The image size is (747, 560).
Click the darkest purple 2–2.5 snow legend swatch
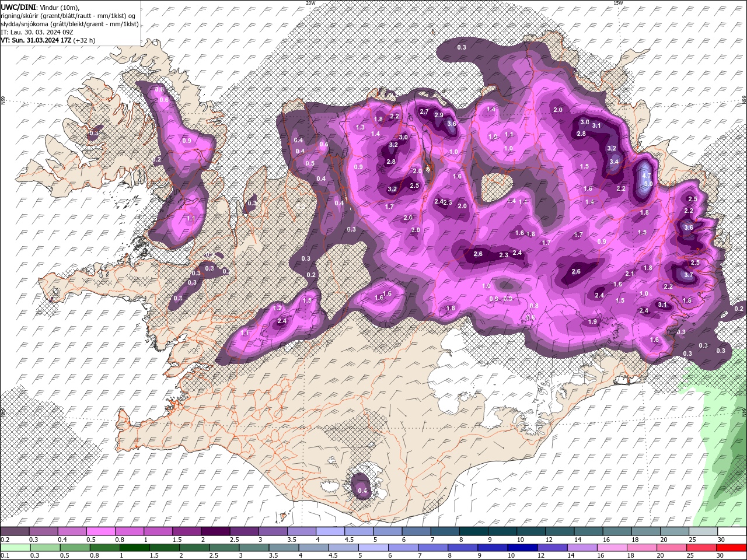pos(215,531)
